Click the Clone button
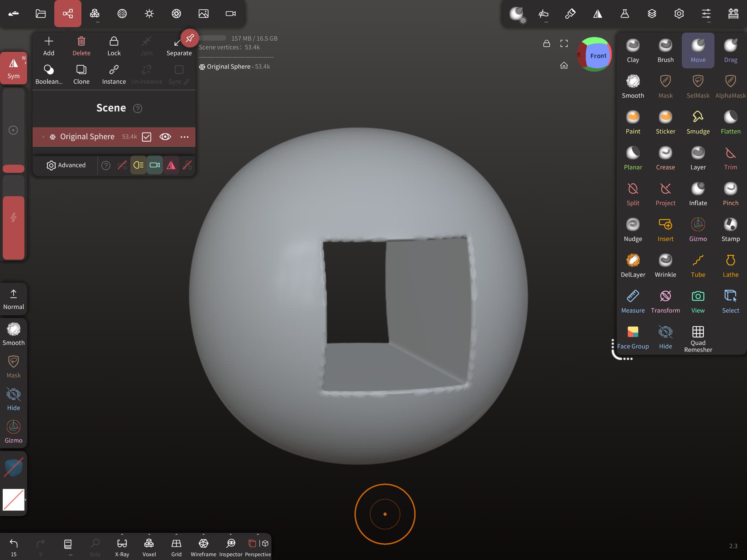Screen dimensions: 747x560 (81, 74)
